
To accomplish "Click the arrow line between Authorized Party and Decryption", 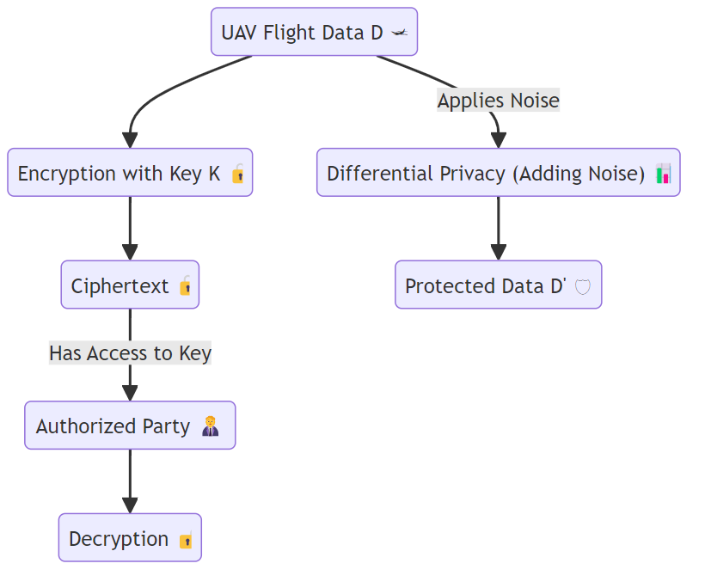I will tap(130, 478).
